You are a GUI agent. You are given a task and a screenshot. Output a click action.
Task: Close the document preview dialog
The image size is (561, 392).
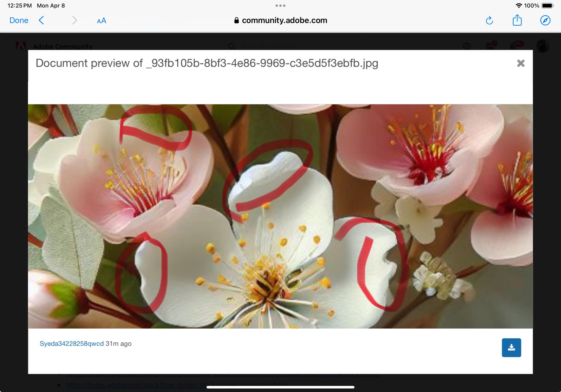[x=521, y=63]
